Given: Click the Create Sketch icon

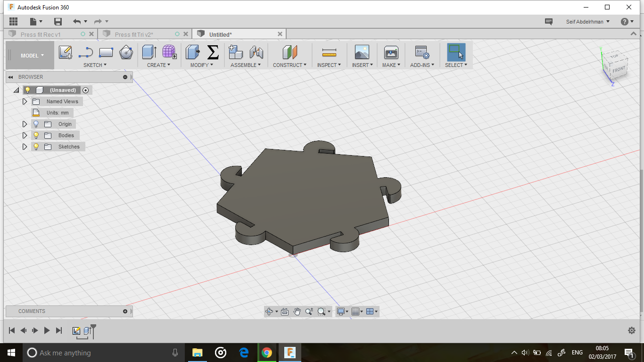Looking at the screenshot, I should coord(66,52).
